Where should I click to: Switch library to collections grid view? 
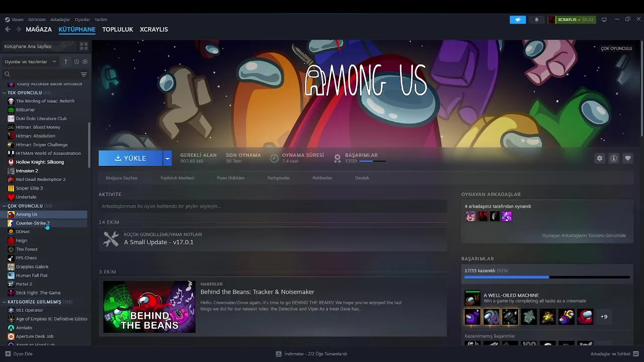pyautogui.click(x=84, y=46)
